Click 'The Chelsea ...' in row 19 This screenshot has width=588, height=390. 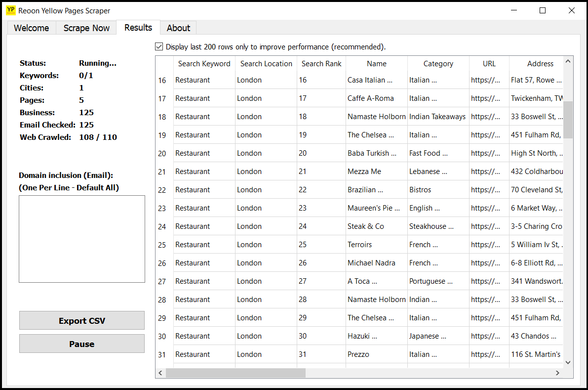[x=377, y=135]
